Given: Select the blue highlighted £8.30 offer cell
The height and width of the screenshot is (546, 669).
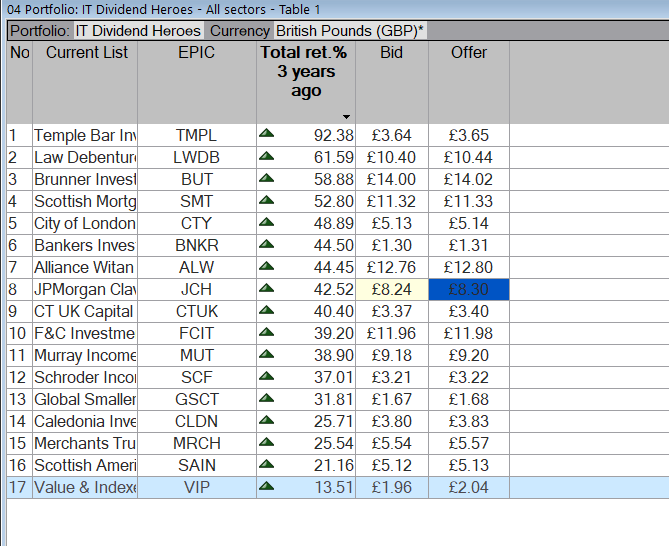Looking at the screenshot, I should (468, 289).
